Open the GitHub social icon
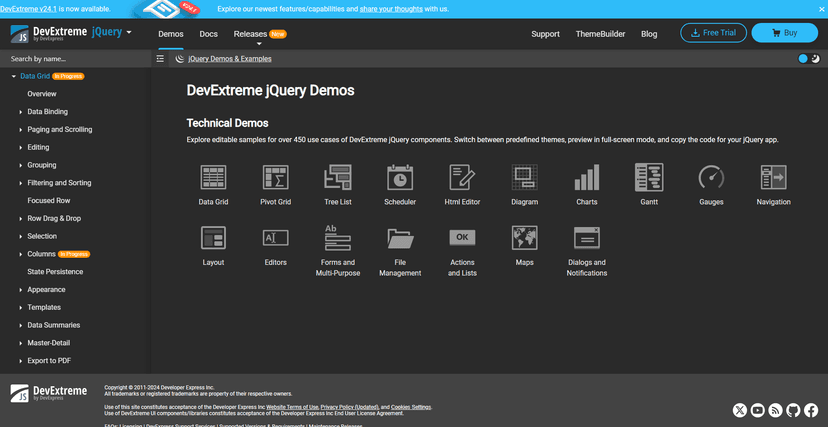This screenshot has width=828, height=427. (x=793, y=410)
